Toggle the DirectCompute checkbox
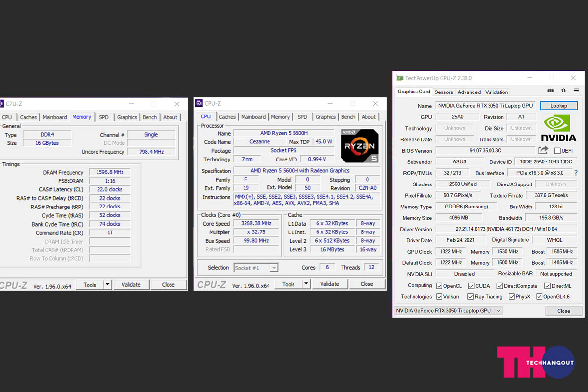This screenshot has width=588, height=392. [500, 286]
